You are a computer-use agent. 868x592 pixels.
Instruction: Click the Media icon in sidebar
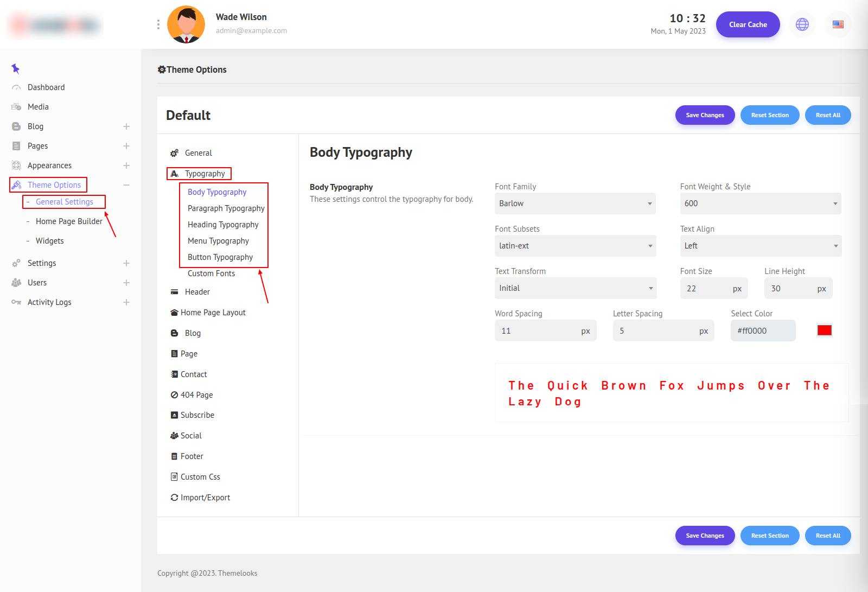[16, 107]
